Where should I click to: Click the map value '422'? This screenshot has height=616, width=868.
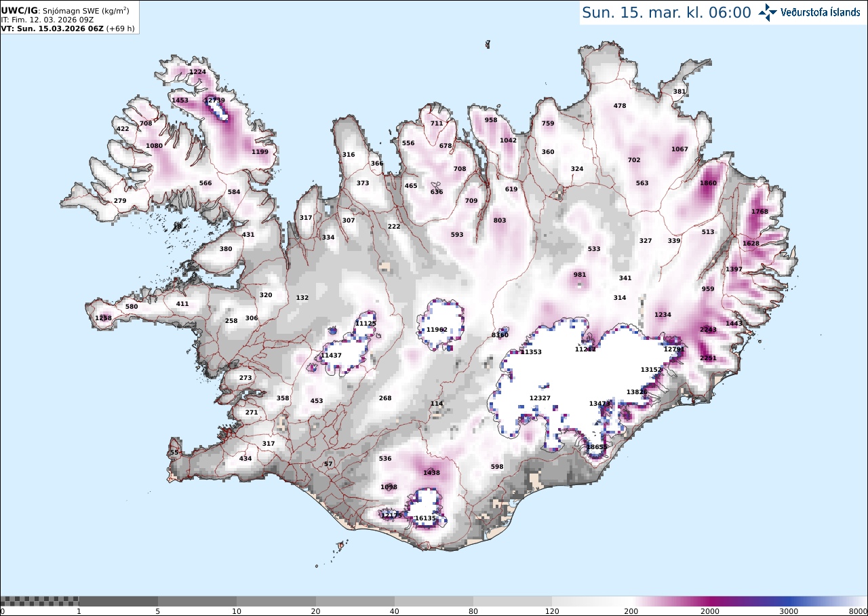tap(123, 129)
